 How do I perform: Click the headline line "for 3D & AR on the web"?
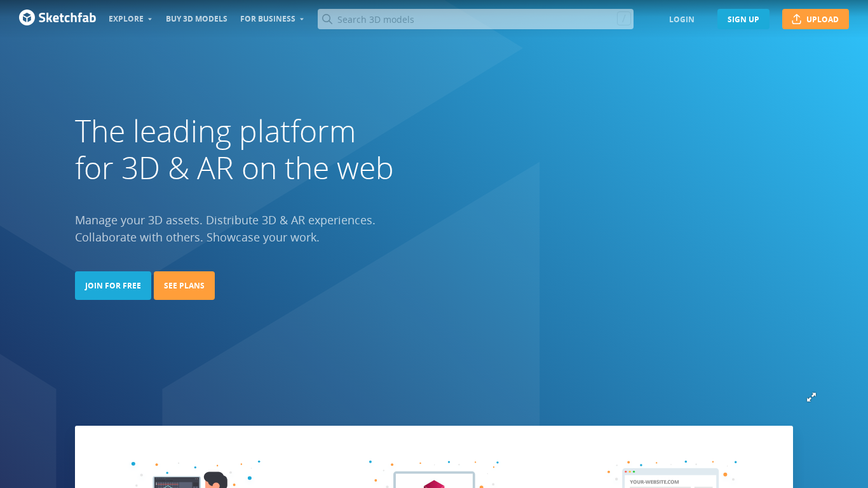coord(234,168)
